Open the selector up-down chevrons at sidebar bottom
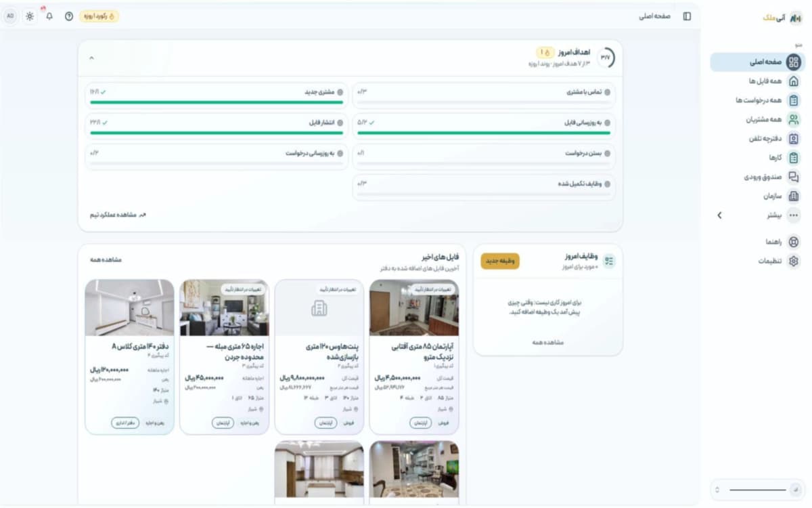The width and height of the screenshot is (812, 508). coord(717,489)
